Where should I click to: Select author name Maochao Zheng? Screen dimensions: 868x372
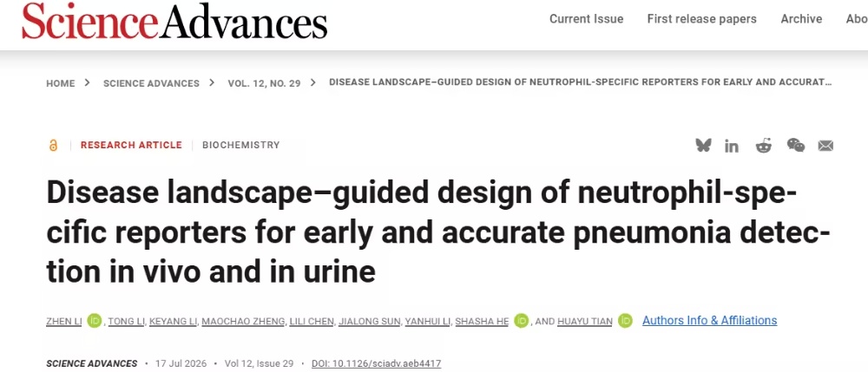243,322
